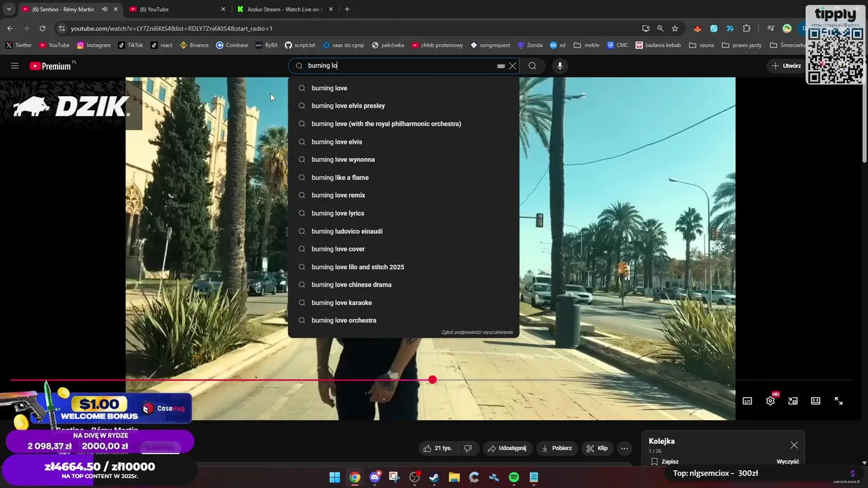Image resolution: width=868 pixels, height=488 pixels.
Task: Switch to the Azdus Stream Kick tab
Action: click(285, 9)
